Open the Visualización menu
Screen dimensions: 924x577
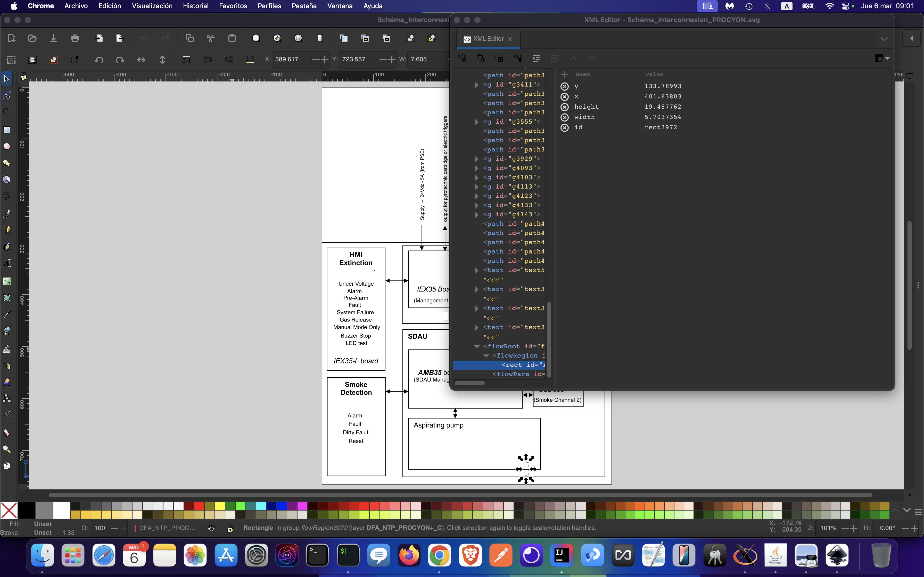click(152, 6)
